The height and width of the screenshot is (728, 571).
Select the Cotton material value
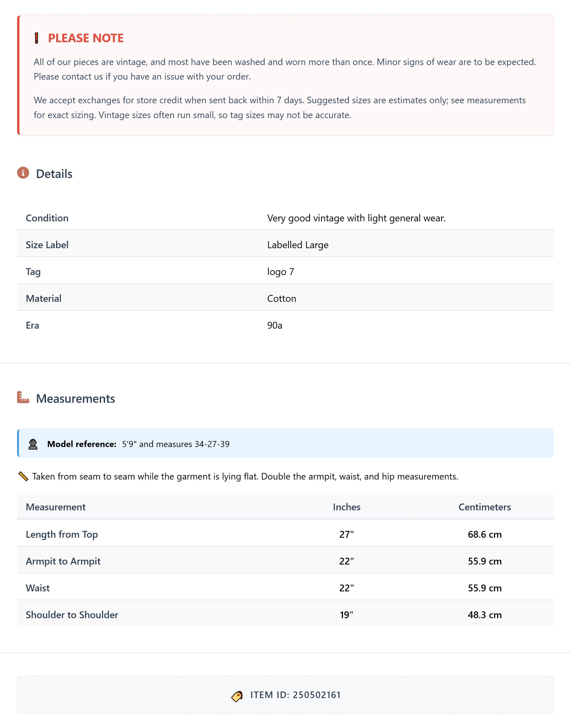[281, 298]
